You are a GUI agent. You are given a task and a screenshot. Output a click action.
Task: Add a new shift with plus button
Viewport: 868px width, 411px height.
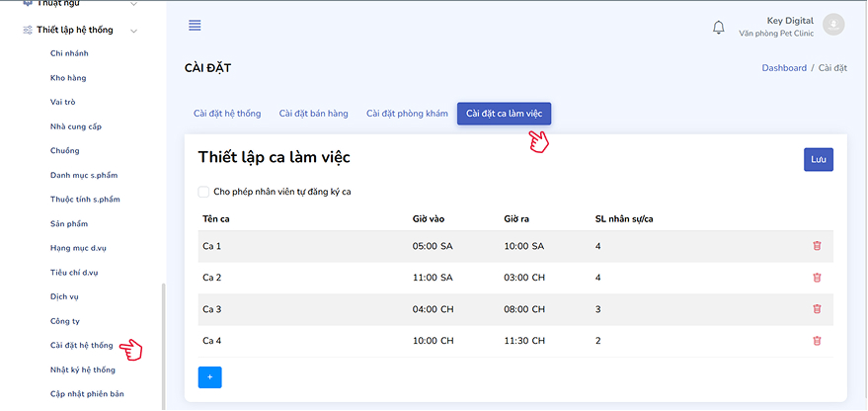pos(209,377)
